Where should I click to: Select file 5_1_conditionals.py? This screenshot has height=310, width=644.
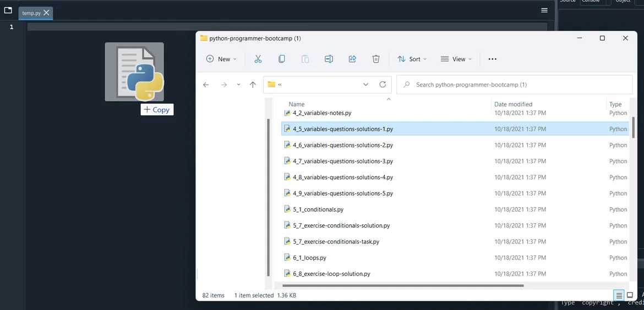(318, 209)
